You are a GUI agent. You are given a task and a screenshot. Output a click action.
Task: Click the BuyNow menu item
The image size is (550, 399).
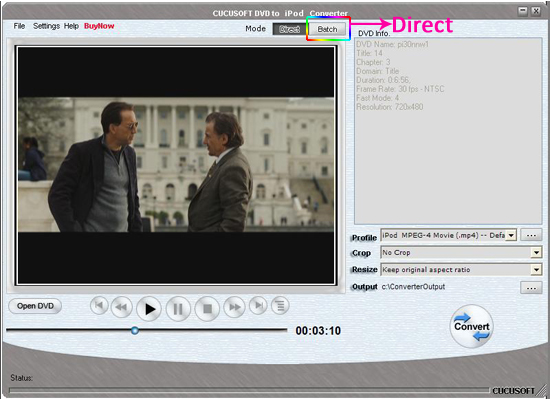pyautogui.click(x=99, y=26)
